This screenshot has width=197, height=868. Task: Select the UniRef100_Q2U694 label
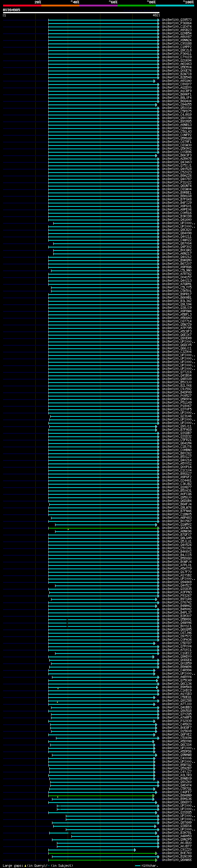tap(177, 61)
